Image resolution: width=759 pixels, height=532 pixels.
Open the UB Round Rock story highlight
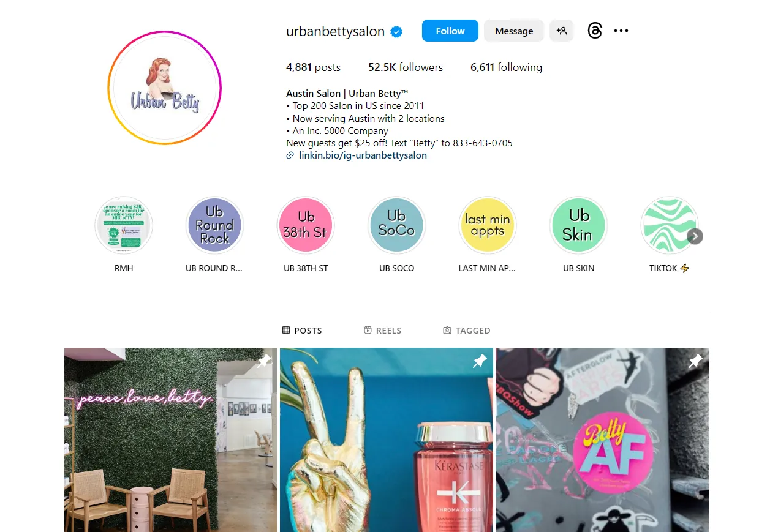click(214, 225)
